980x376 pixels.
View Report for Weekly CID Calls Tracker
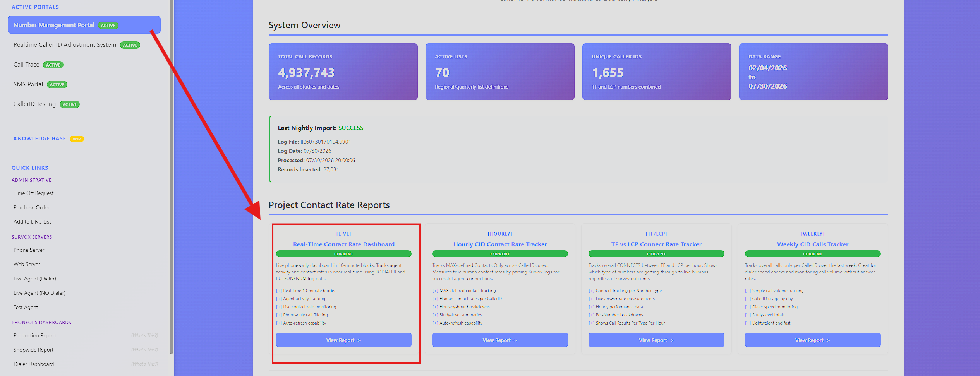pyautogui.click(x=813, y=340)
